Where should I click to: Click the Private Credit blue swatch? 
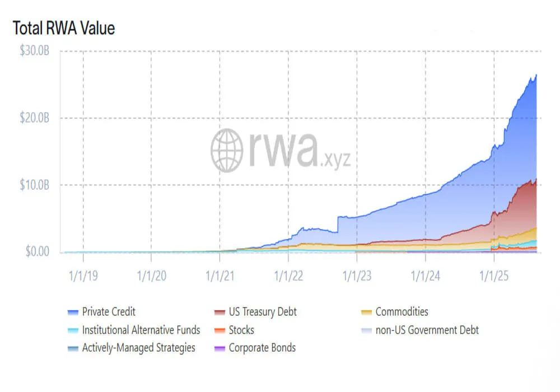coord(73,312)
